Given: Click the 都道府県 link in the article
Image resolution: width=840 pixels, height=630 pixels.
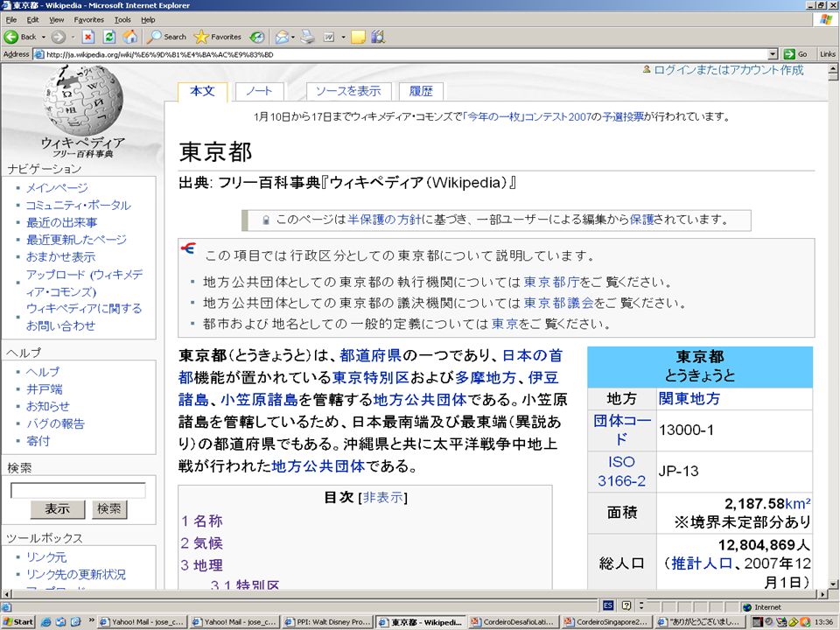Looking at the screenshot, I should [371, 355].
